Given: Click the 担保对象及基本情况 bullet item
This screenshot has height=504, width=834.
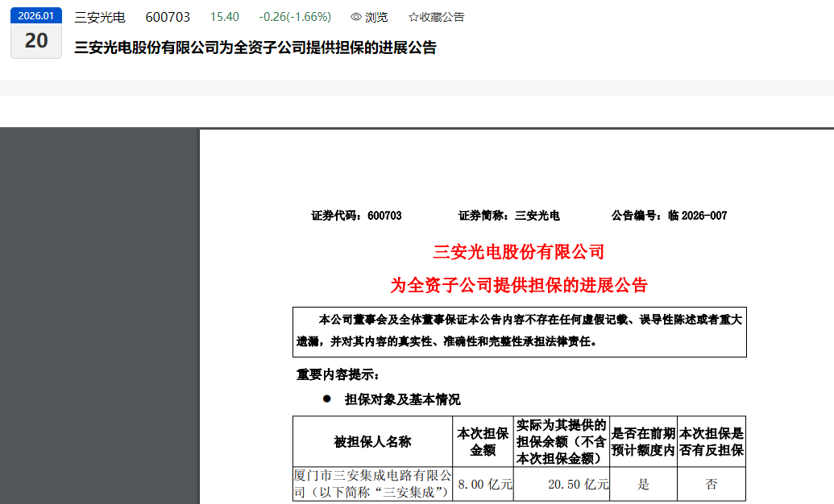Looking at the screenshot, I should 402,399.
